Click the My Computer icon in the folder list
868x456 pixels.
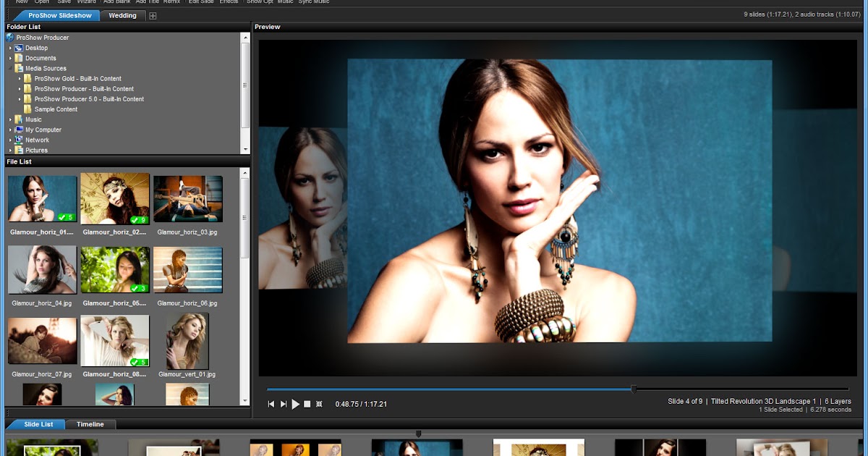click(x=19, y=130)
